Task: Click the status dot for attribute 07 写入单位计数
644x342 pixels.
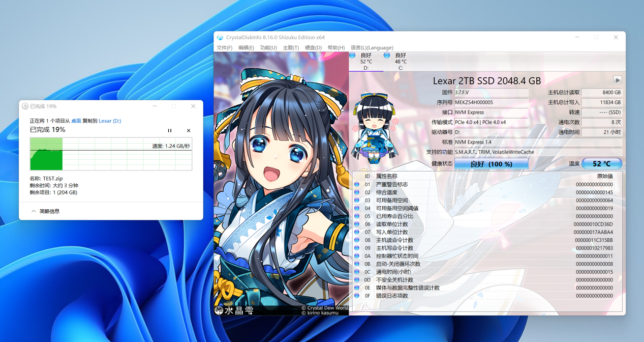Action: click(357, 232)
